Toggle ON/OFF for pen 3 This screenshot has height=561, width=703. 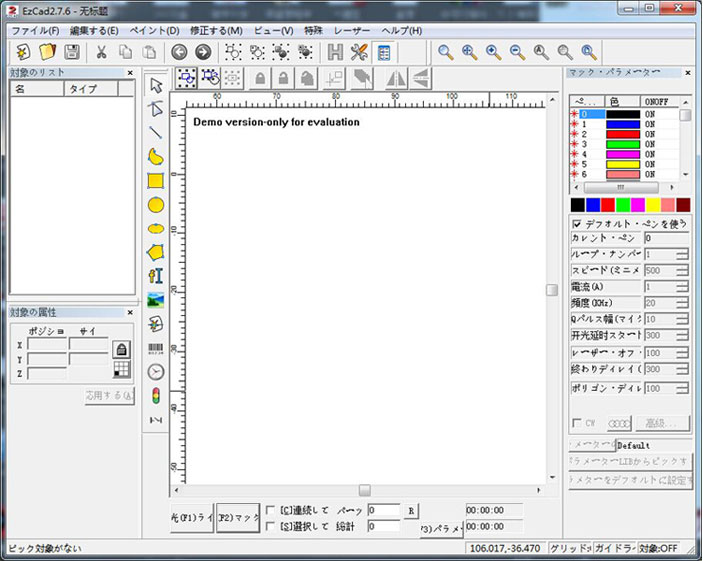(650, 144)
